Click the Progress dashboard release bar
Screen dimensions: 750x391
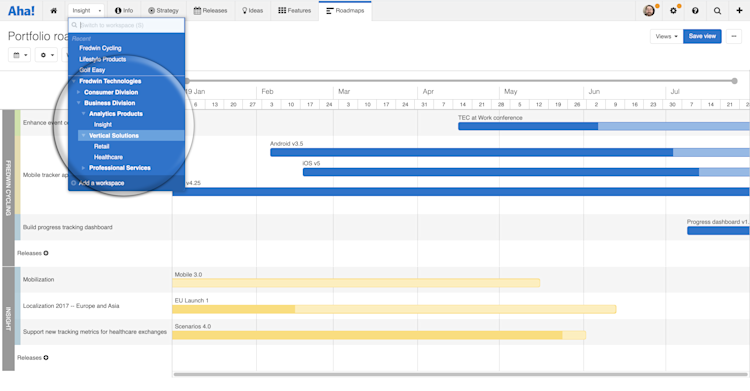click(718, 231)
